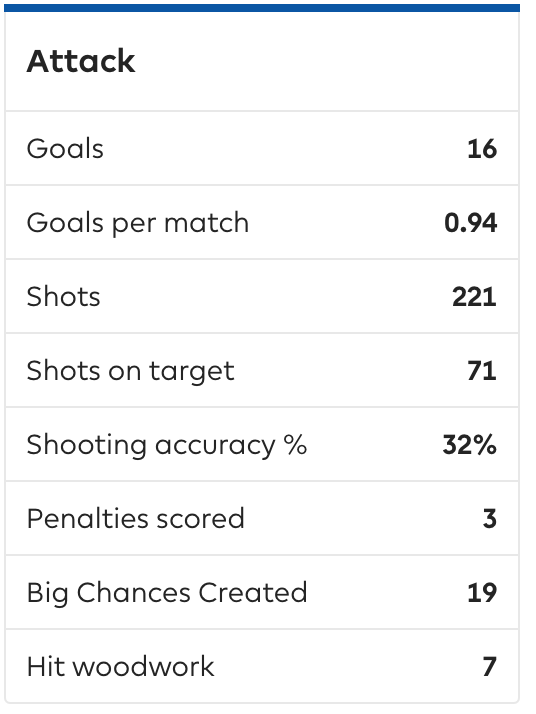Select the Goals per match label

click(x=138, y=223)
